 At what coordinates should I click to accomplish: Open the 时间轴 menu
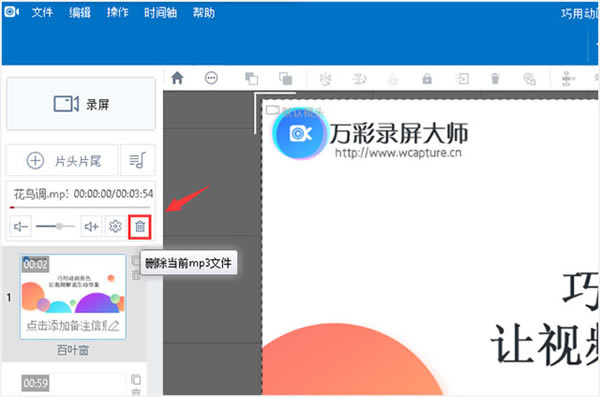(x=160, y=13)
